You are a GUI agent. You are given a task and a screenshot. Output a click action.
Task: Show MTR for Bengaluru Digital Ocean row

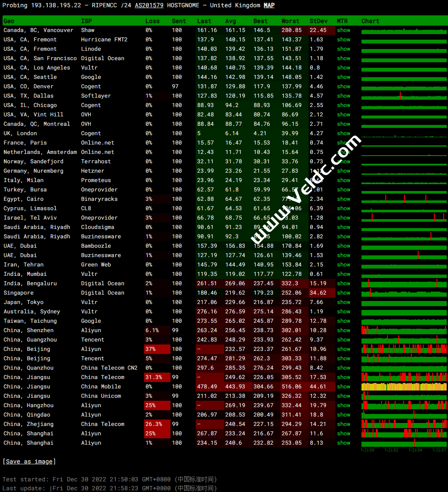tap(344, 284)
